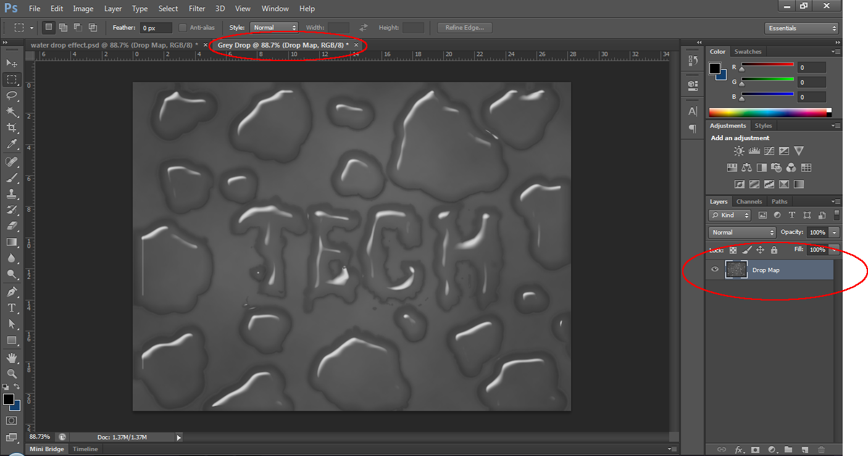
Task: Open the tool preset picker arrow
Action: [x=31, y=28]
